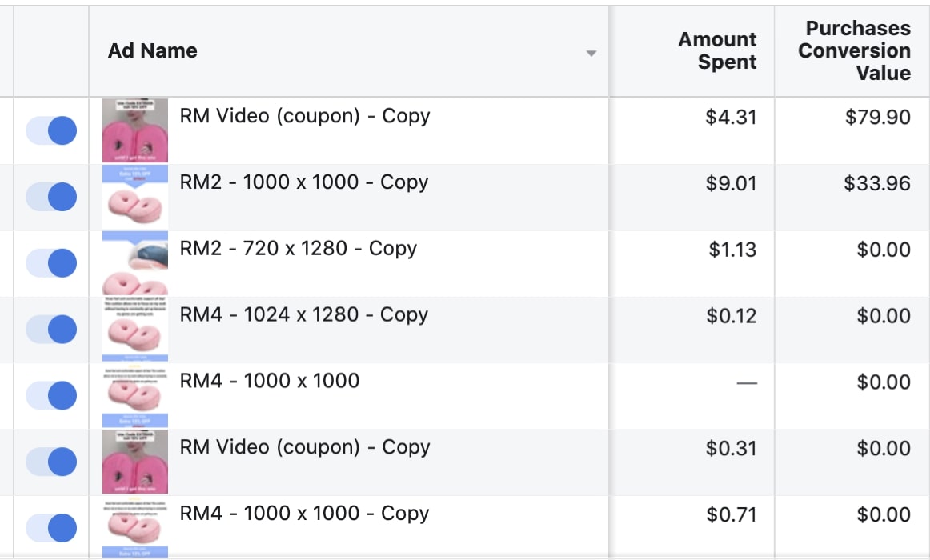Open the Ad Name column dropdown arrow
The width and height of the screenshot is (930, 560).
coord(591,54)
